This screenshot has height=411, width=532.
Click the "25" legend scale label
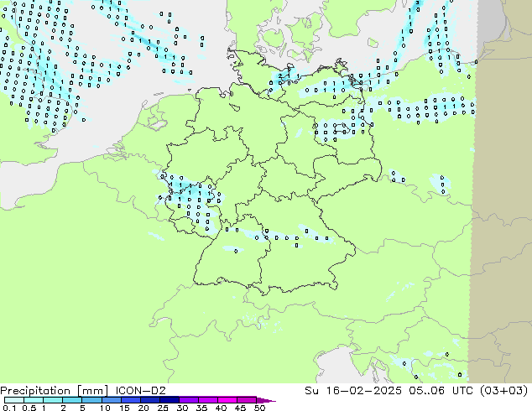[163, 408]
